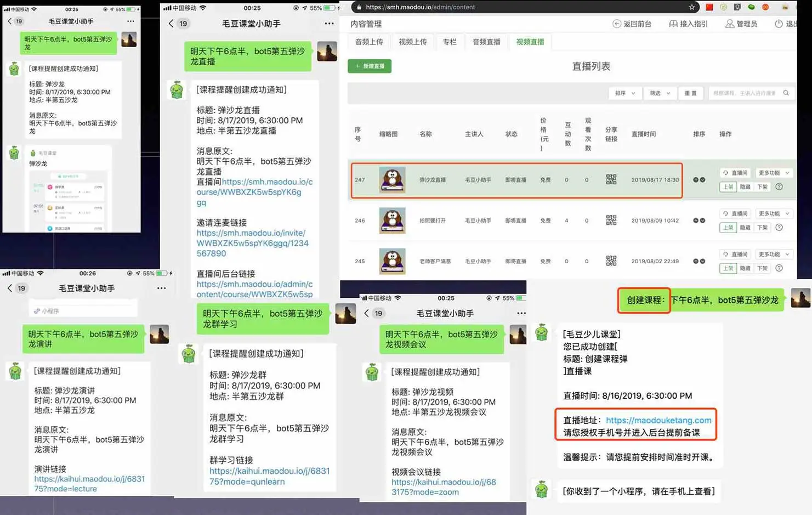Screen dimensions: 812x515
Task: Select the 视频直播 tab
Action: [x=530, y=42]
